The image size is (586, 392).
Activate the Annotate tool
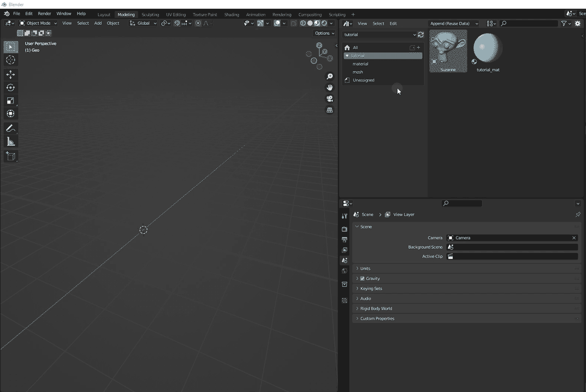click(x=11, y=129)
